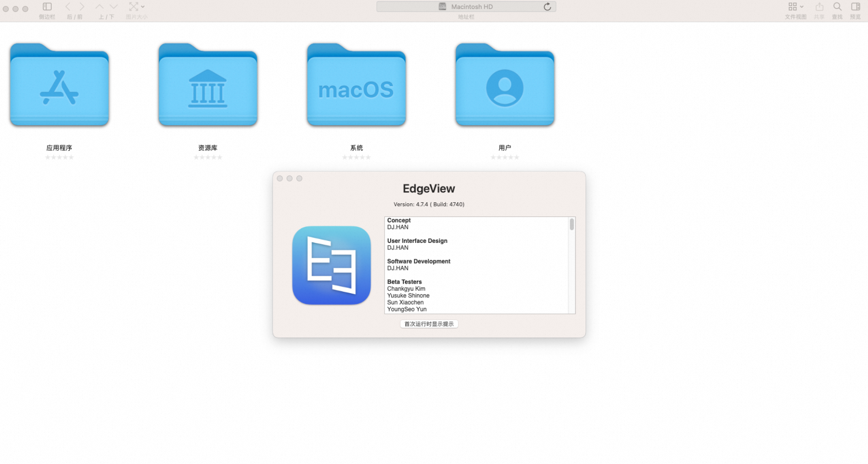Set star rating under 资源库
The image size is (868, 464).
(x=208, y=157)
